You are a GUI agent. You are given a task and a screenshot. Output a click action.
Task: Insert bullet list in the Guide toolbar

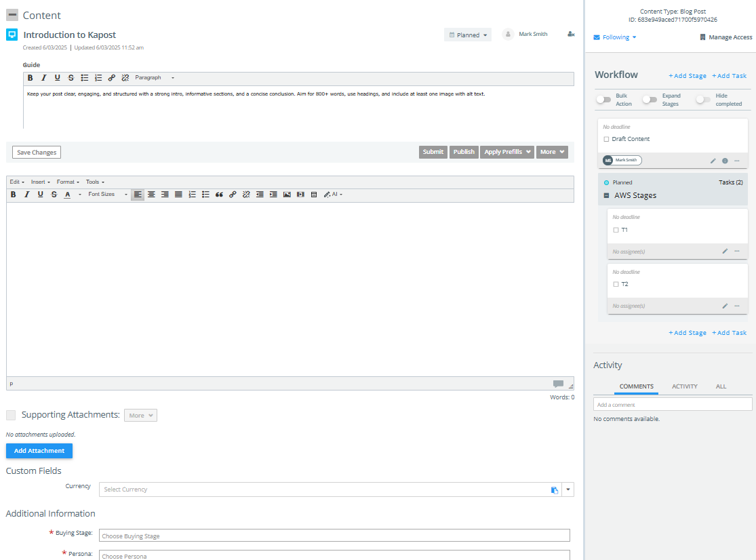84,77
